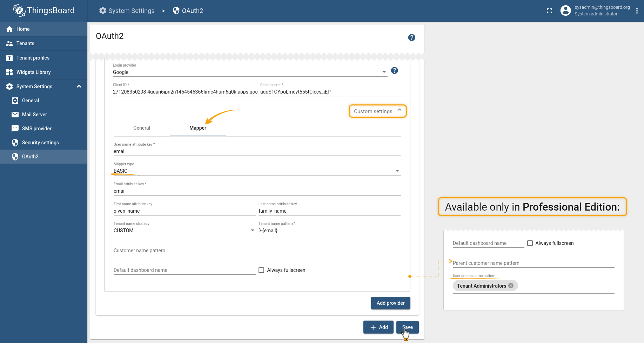Click the Add provider button
The height and width of the screenshot is (343, 644).
[390, 303]
